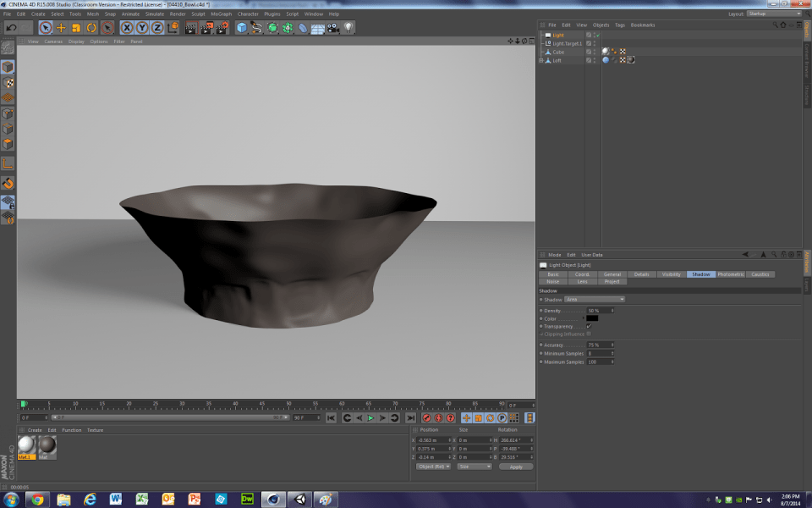
Task: Click the Light object icon in toolbar
Action: pos(348,28)
